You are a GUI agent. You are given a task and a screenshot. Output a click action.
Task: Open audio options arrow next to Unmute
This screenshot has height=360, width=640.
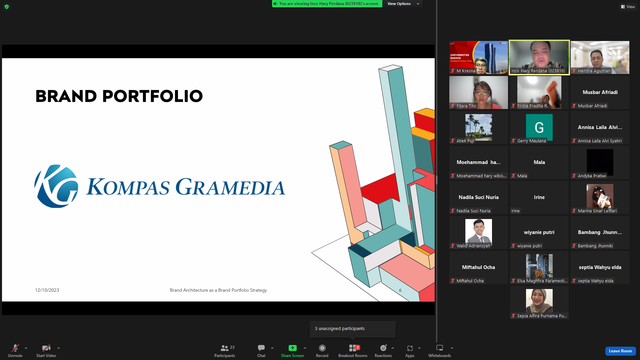tap(26, 348)
